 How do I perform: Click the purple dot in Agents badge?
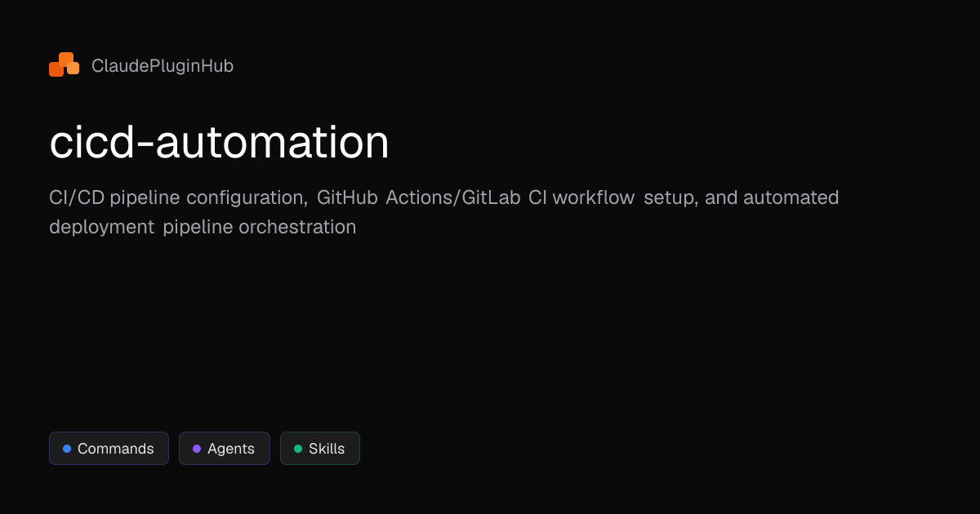click(197, 449)
